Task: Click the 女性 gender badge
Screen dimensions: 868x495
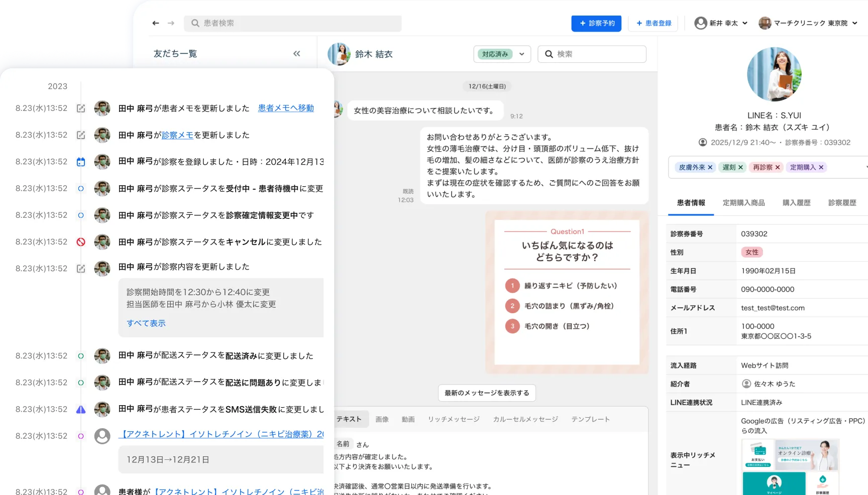Action: pos(752,252)
